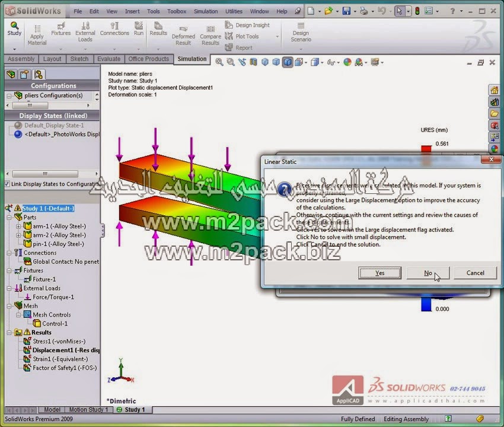Click Yes in Linear Static dialog
The image size is (504, 427).
[379, 273]
